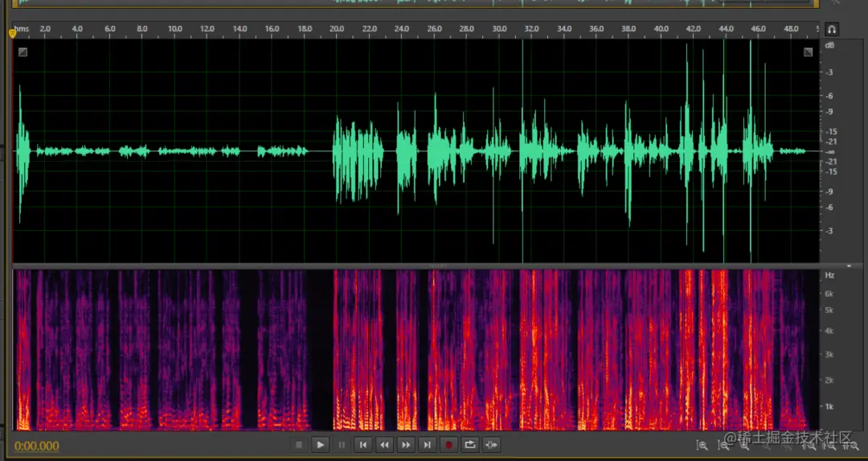Click the 20.0 mark on time ruler

[337, 29]
